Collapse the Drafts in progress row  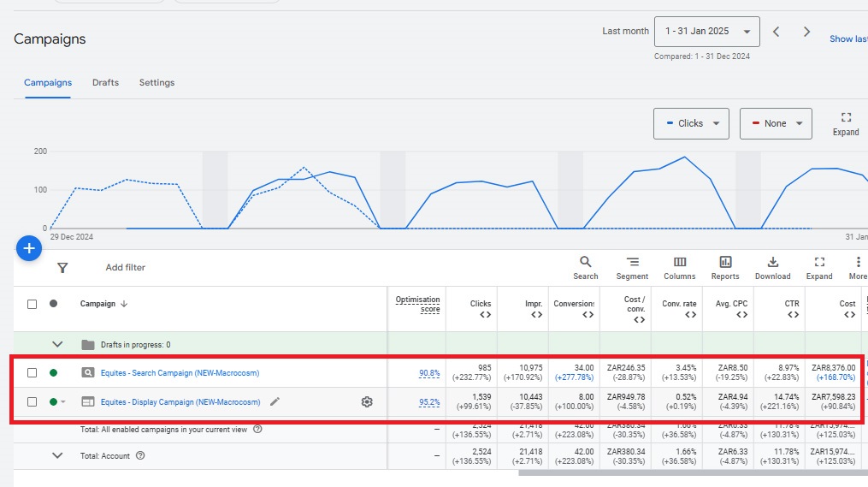[x=58, y=345]
